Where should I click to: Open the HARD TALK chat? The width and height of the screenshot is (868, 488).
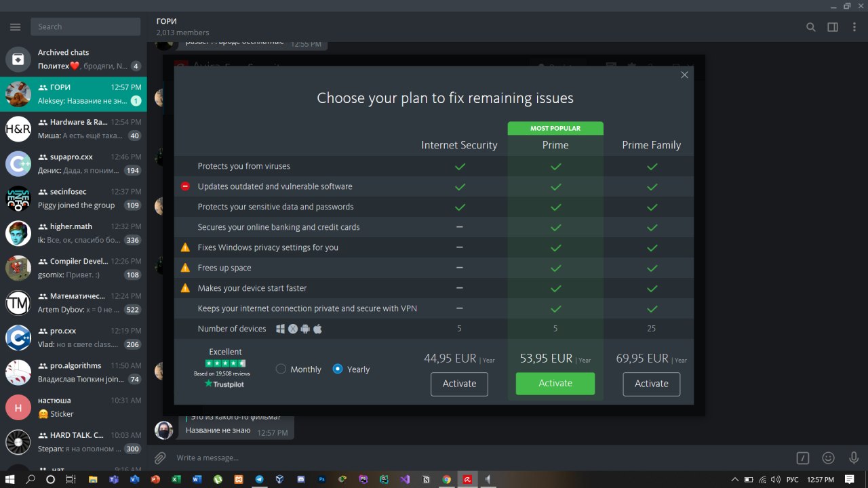coord(73,442)
